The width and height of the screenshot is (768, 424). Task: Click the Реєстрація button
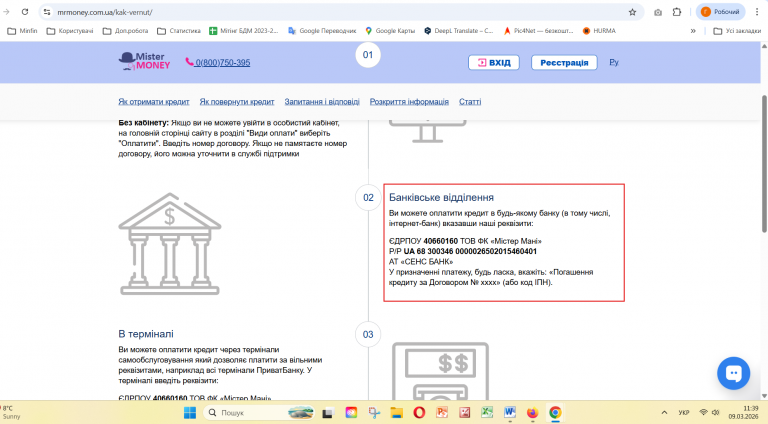coord(564,63)
